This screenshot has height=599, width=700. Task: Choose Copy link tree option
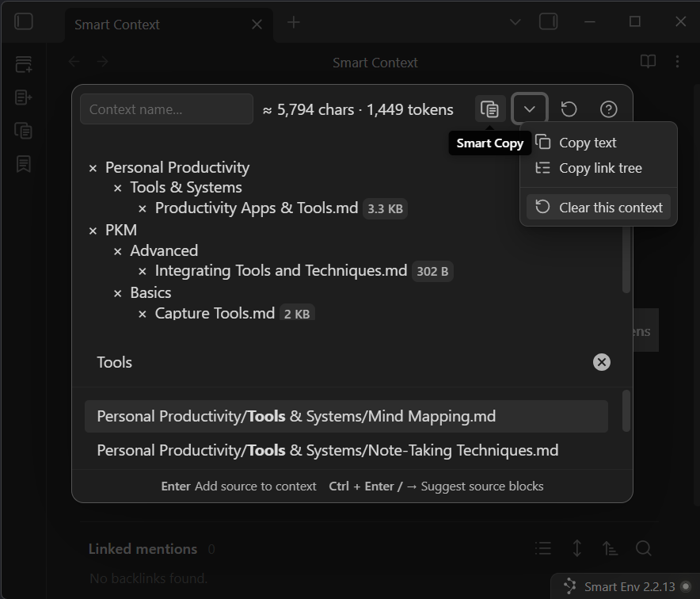599,168
